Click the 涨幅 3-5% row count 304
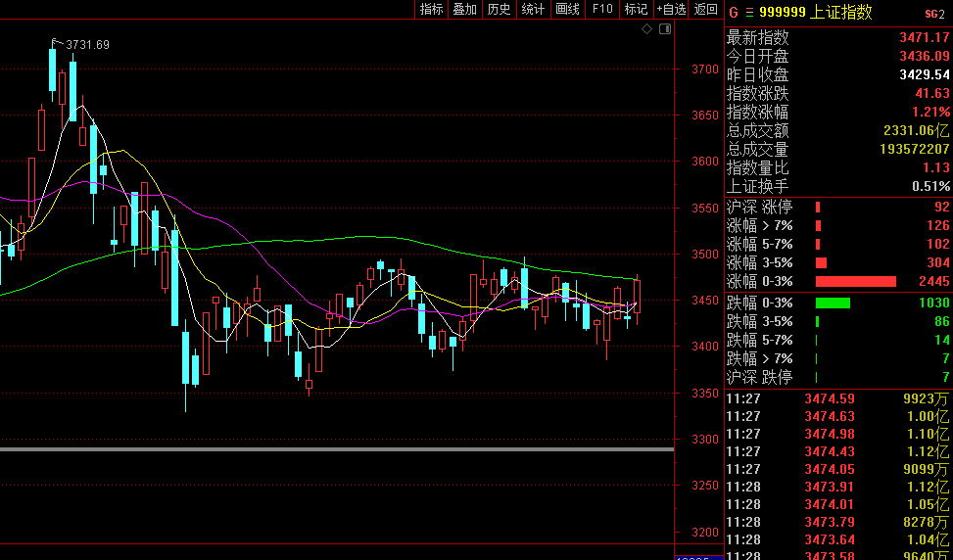 click(938, 263)
